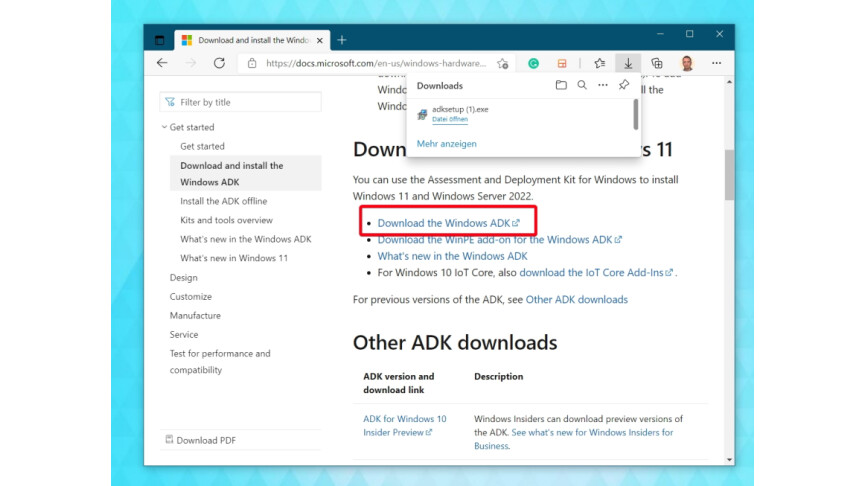Open What's new in Windows 11
Screen dimensions: 864x486
(x=234, y=258)
